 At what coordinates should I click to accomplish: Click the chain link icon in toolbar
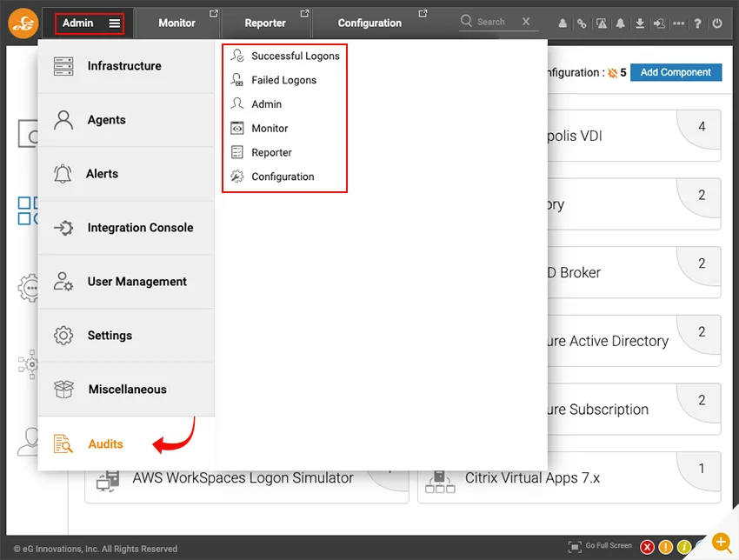[x=582, y=23]
